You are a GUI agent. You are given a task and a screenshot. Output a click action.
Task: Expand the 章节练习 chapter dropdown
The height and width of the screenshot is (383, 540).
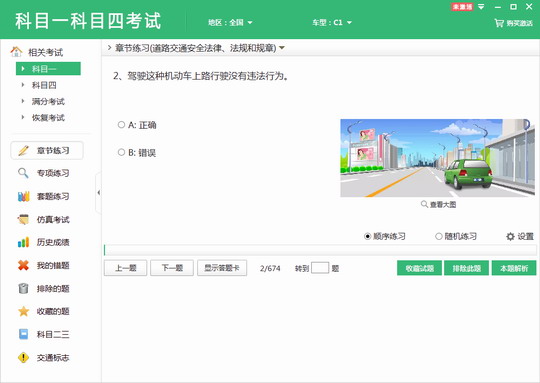282,48
